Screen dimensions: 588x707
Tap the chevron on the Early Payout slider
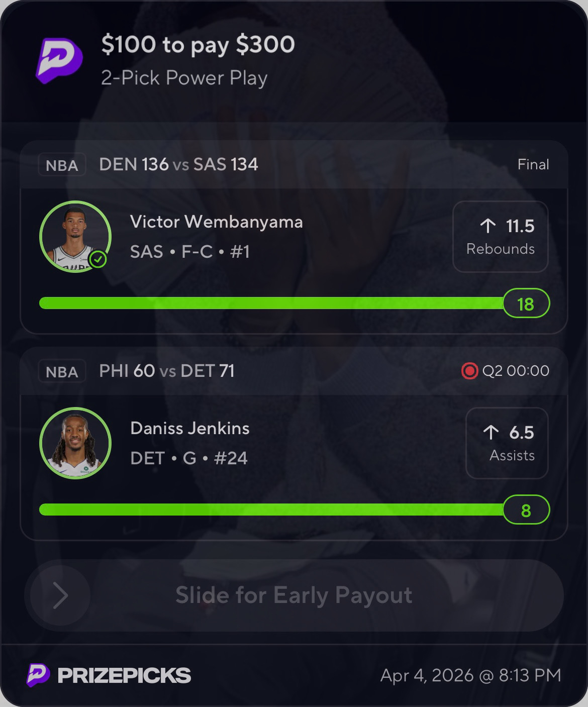60,595
